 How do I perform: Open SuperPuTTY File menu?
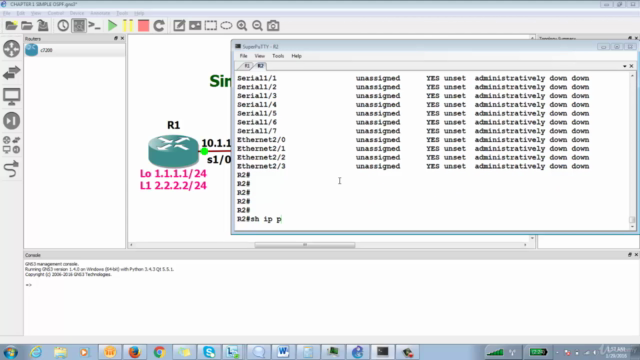pyautogui.click(x=243, y=56)
